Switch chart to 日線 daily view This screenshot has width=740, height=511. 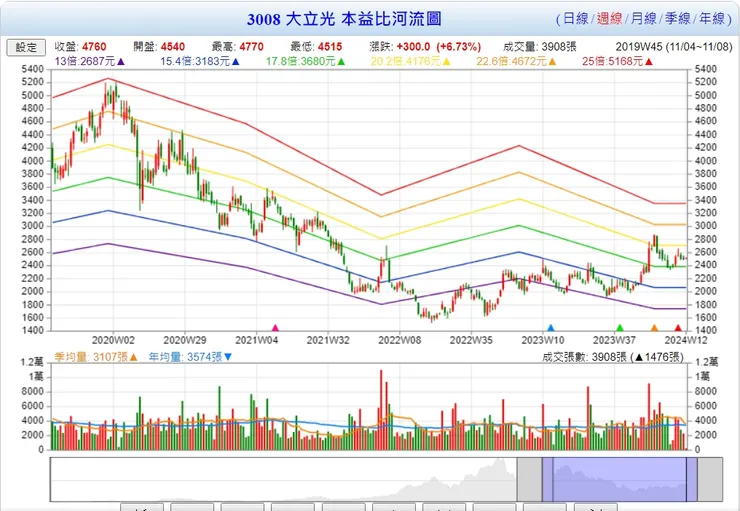click(575, 18)
